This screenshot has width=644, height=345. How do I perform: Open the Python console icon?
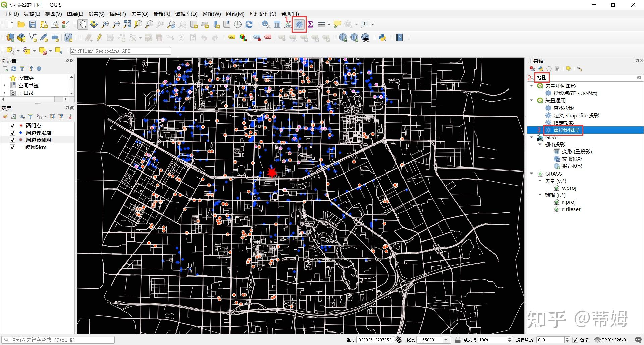(x=383, y=38)
